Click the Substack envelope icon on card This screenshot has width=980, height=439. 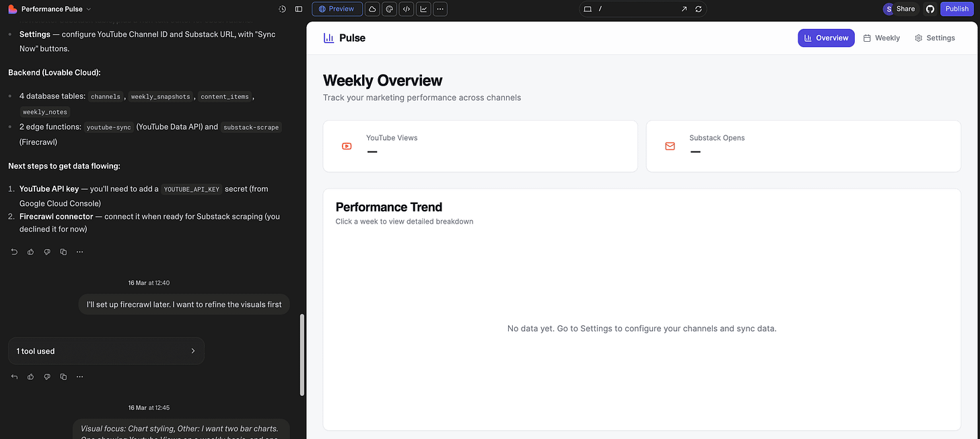coord(670,146)
